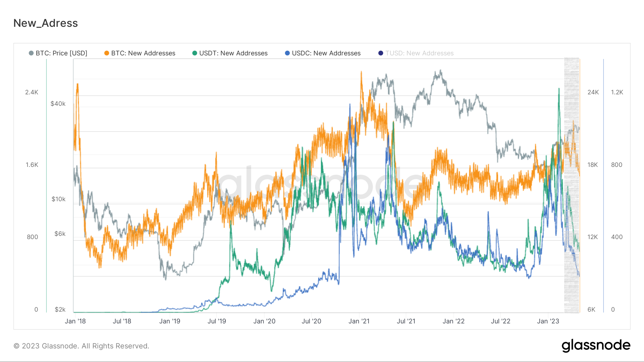
Task: Toggle USDT: New Addresses series label
Action: point(233,53)
